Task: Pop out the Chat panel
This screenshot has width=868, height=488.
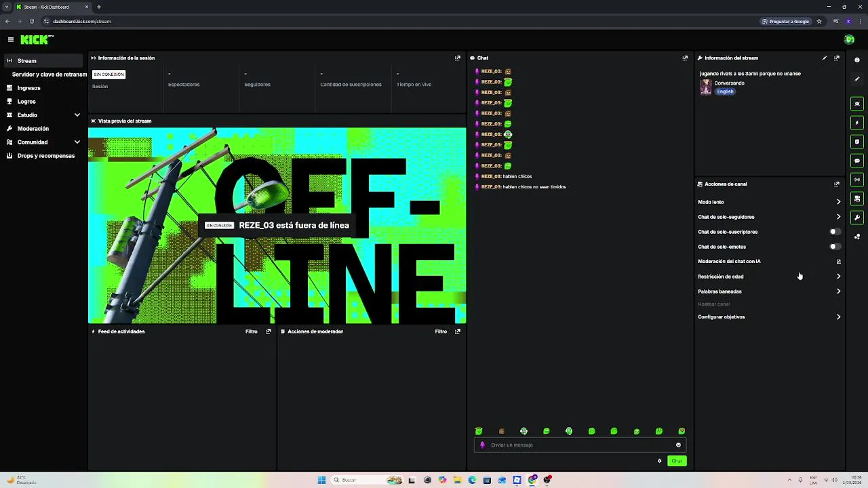Action: (685, 58)
